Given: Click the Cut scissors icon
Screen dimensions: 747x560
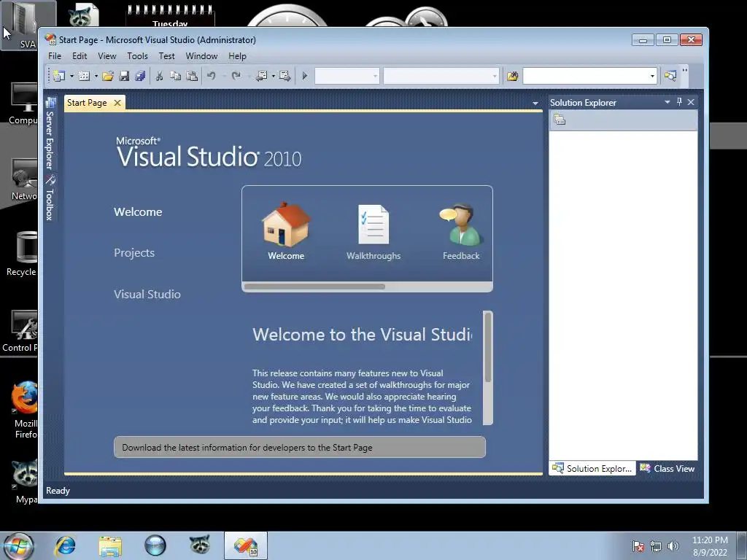Looking at the screenshot, I should tap(159, 76).
